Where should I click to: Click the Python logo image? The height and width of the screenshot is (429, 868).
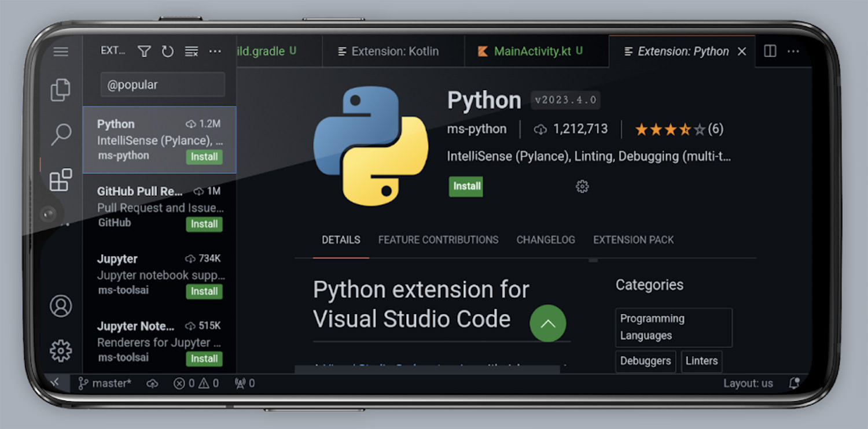coord(371,146)
